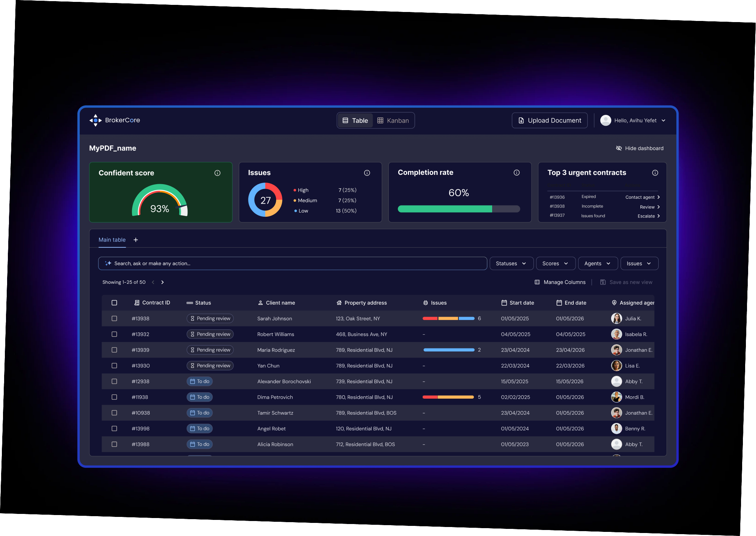The height and width of the screenshot is (536, 756).
Task: Hide the dashboard panel
Action: [640, 148]
